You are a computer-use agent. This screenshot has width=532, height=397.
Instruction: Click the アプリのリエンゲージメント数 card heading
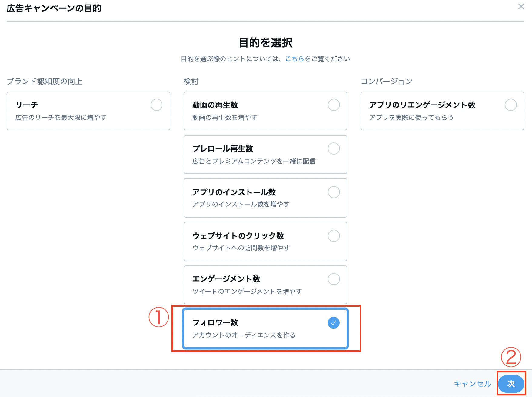tap(422, 105)
